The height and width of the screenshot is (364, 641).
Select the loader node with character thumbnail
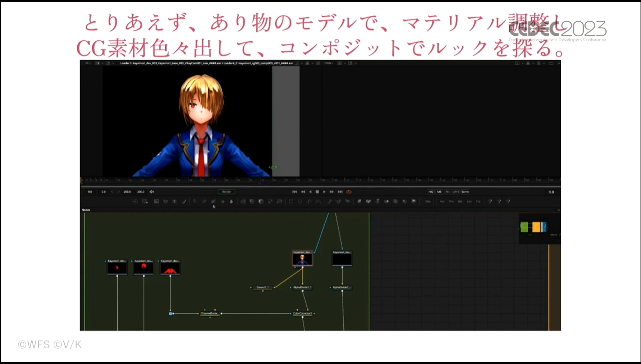click(302, 259)
